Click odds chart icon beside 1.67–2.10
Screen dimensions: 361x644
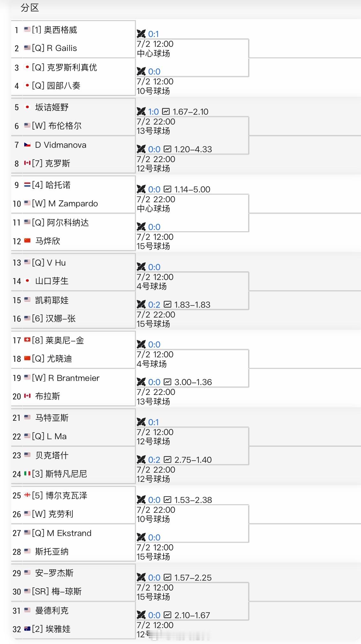coord(166,111)
